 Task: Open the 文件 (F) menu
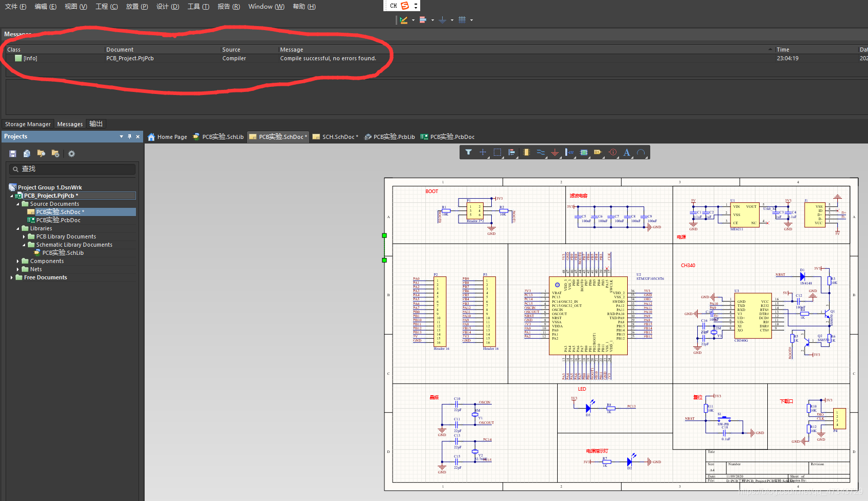tap(15, 7)
